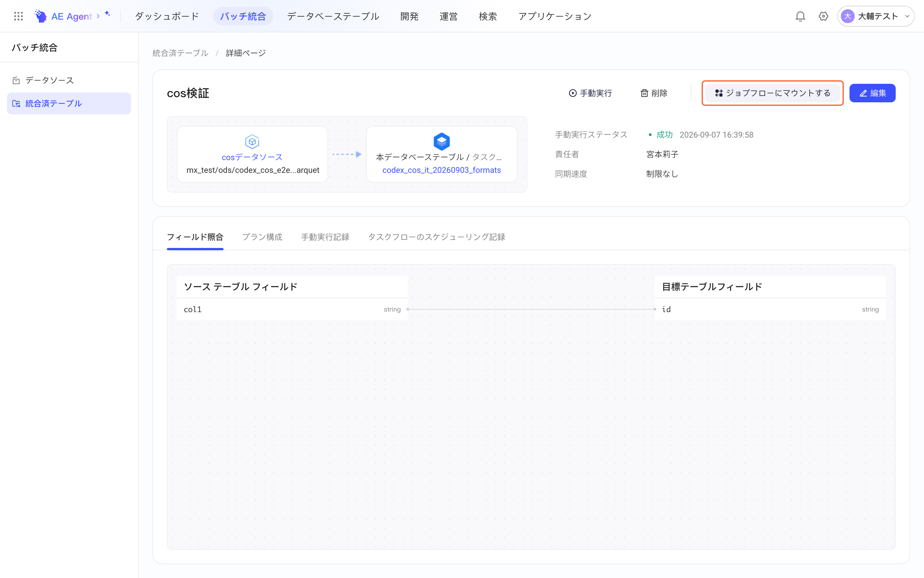Open codex_cos_it_20260903_formats link
This screenshot has width=924, height=578.
click(441, 170)
